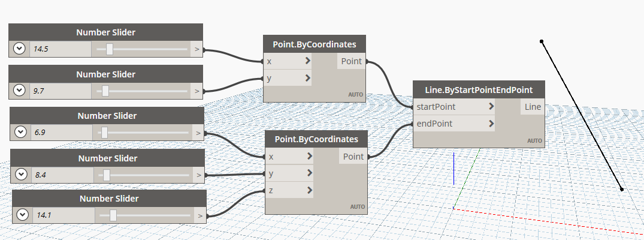The width and height of the screenshot is (644, 240).
Task: Click the endPoint input port
Action: [x=453, y=124]
